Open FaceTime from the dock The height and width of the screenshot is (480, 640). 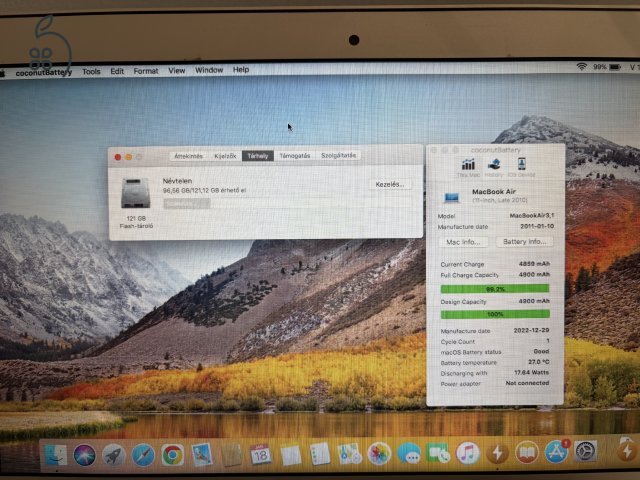point(438,453)
